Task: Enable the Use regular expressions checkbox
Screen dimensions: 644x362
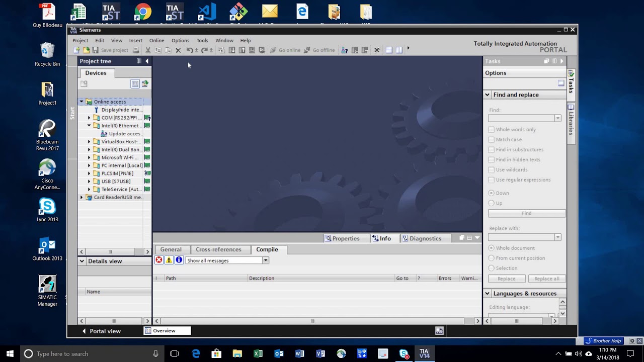Action: (x=492, y=180)
